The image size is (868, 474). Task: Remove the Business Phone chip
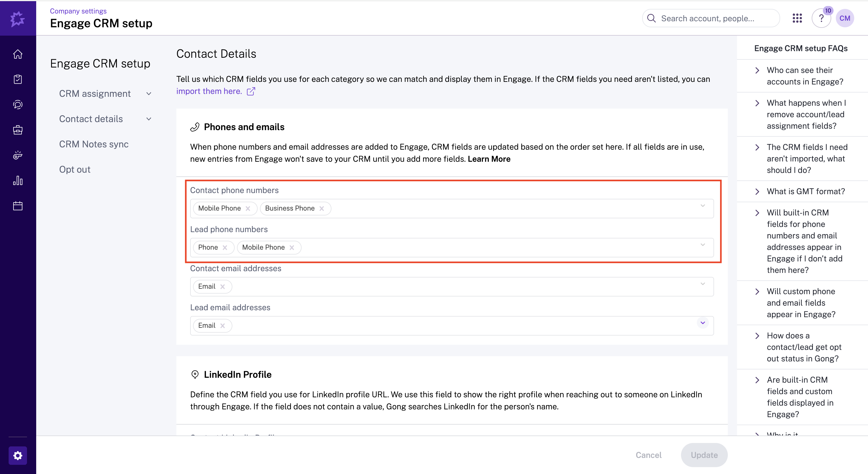coord(322,208)
